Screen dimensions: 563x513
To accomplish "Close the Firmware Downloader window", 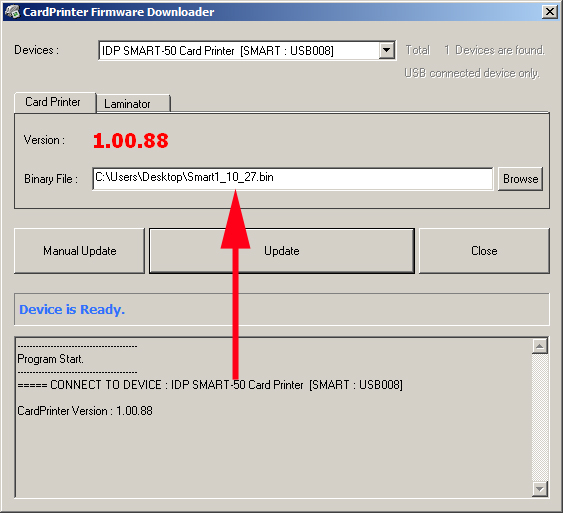I will 550,11.
